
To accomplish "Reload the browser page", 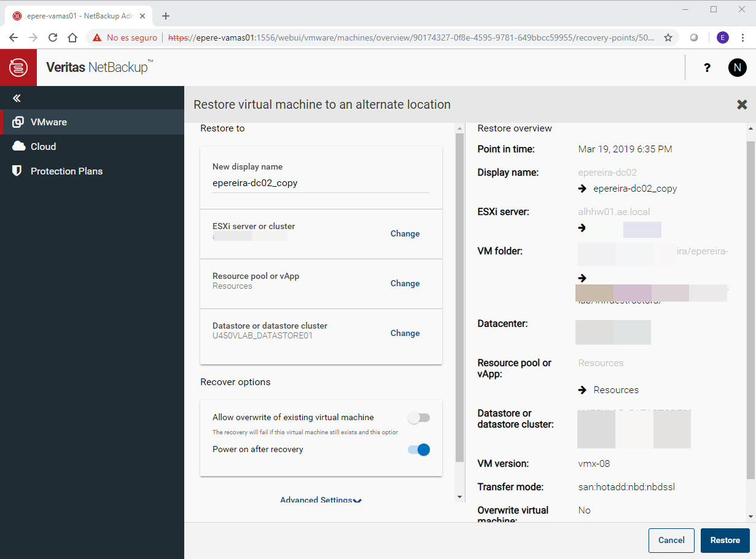I will coord(53,37).
